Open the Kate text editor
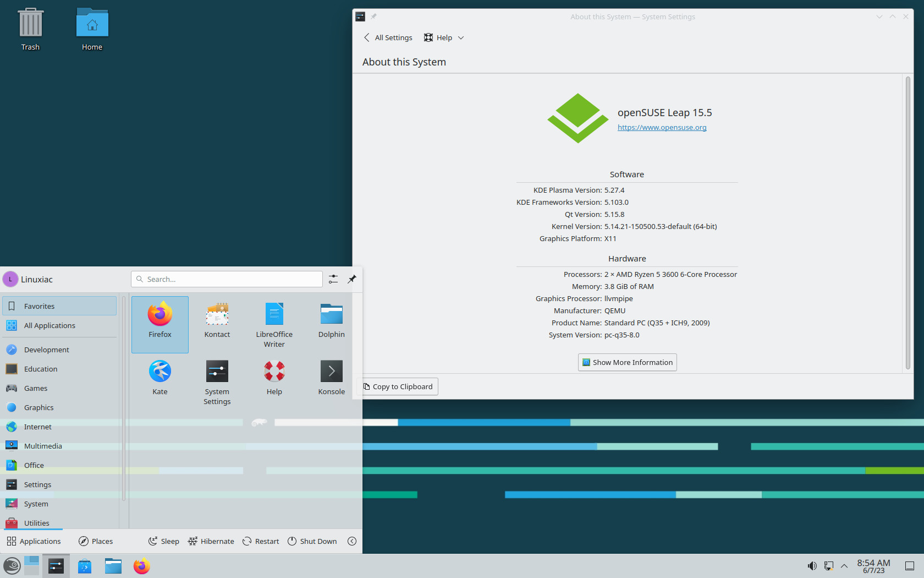The width and height of the screenshot is (924, 578). [x=159, y=378]
